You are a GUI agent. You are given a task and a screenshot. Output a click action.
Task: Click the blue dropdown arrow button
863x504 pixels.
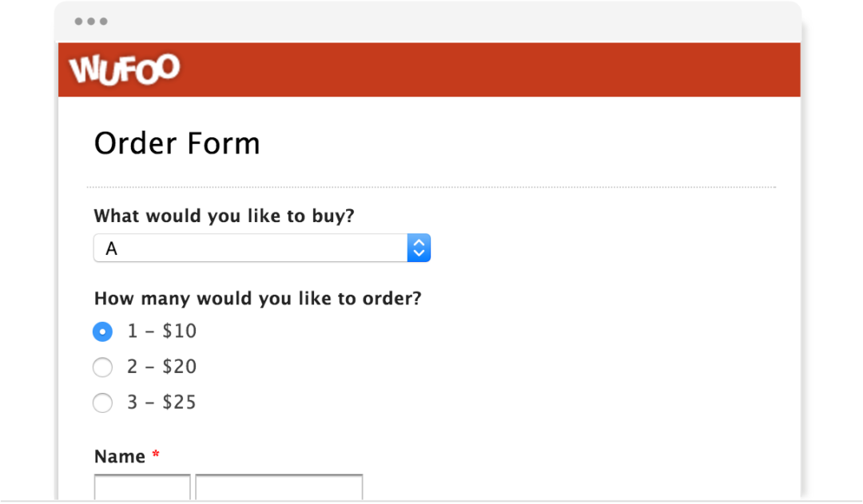click(419, 248)
